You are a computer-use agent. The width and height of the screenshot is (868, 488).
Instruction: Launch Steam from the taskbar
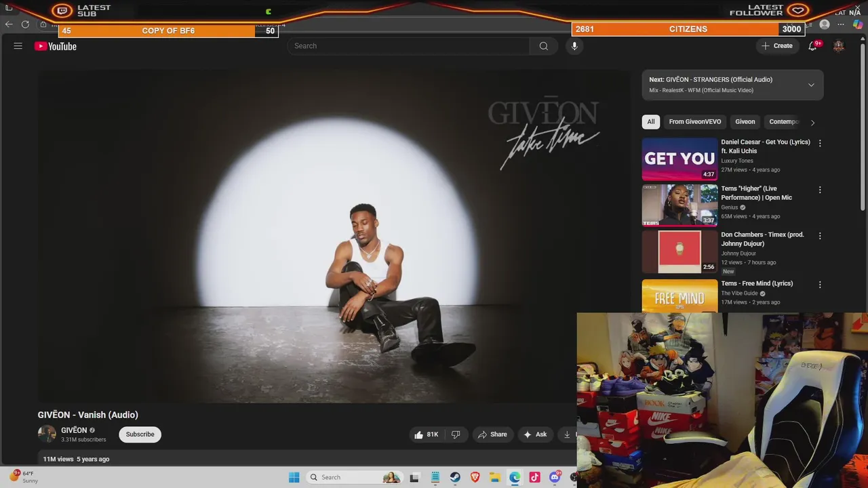(455, 477)
